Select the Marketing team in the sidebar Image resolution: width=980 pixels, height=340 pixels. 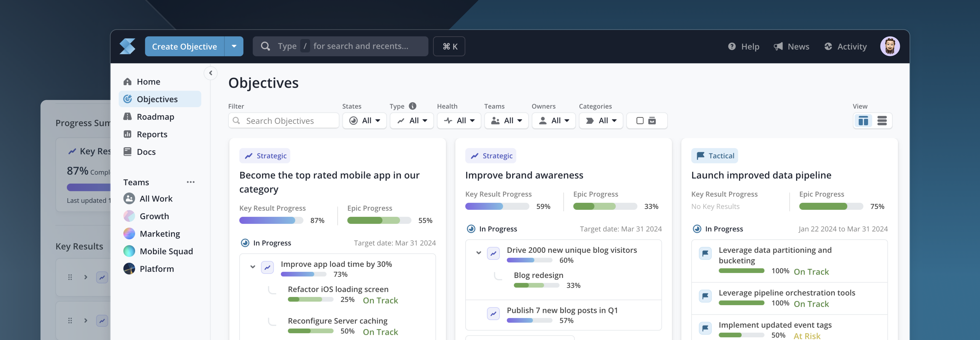click(160, 234)
